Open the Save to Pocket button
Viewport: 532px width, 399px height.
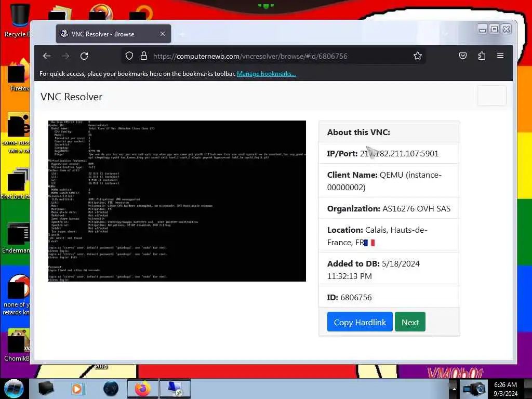(x=463, y=56)
